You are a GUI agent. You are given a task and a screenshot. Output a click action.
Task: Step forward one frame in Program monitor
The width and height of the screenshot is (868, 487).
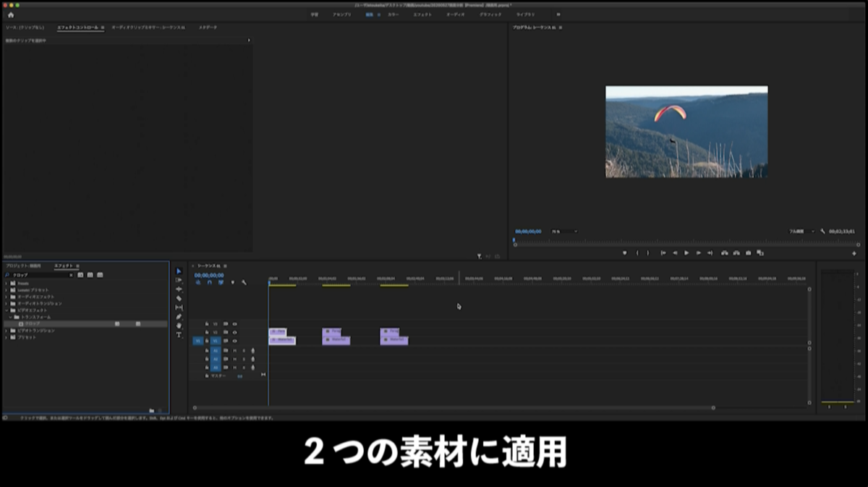point(698,253)
